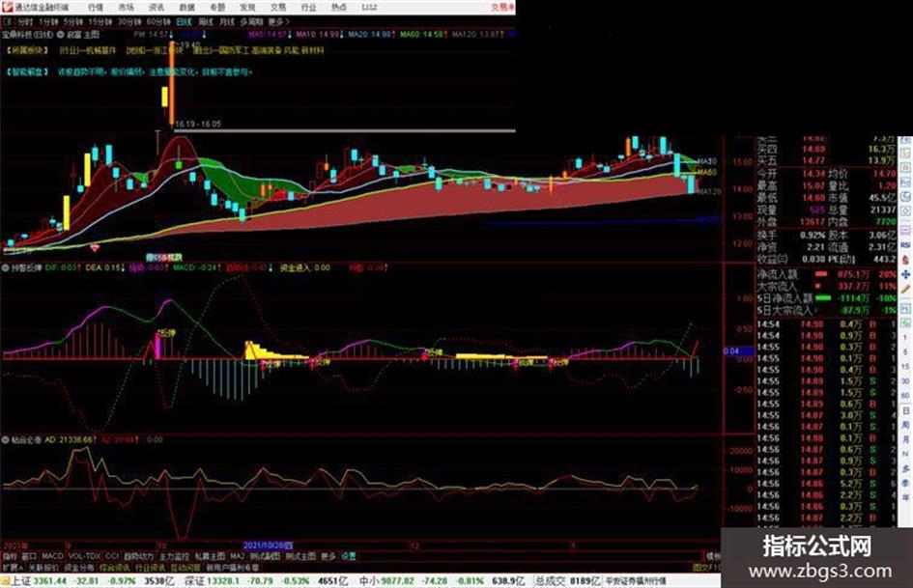Open the 关联报价 tab

(43, 568)
